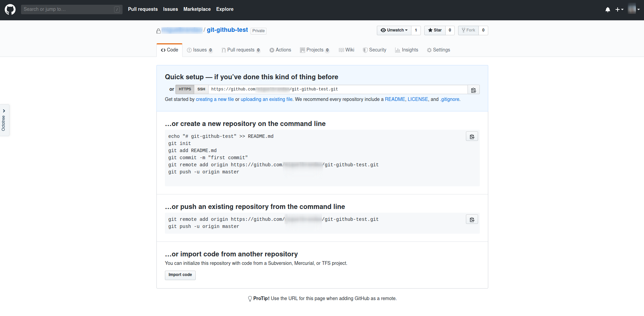The image size is (644, 316).
Task: Open the Wiki tab
Action: click(346, 50)
